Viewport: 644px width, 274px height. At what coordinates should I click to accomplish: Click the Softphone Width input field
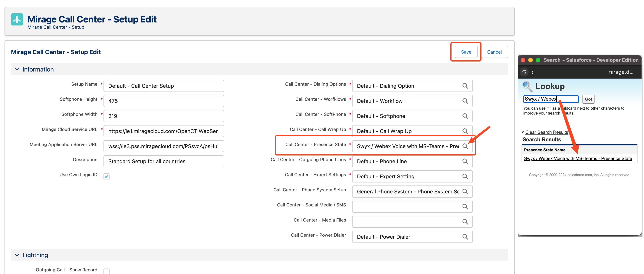pos(164,116)
